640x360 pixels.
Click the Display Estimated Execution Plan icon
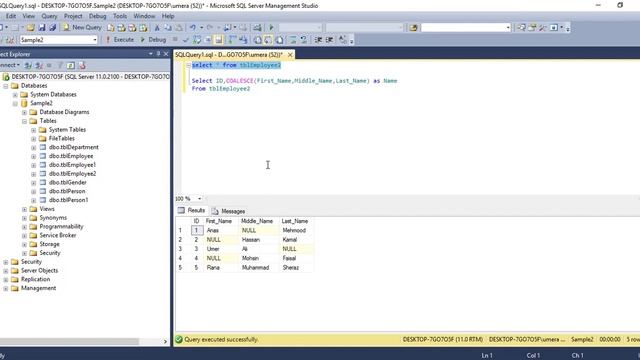pyautogui.click(x=197, y=40)
